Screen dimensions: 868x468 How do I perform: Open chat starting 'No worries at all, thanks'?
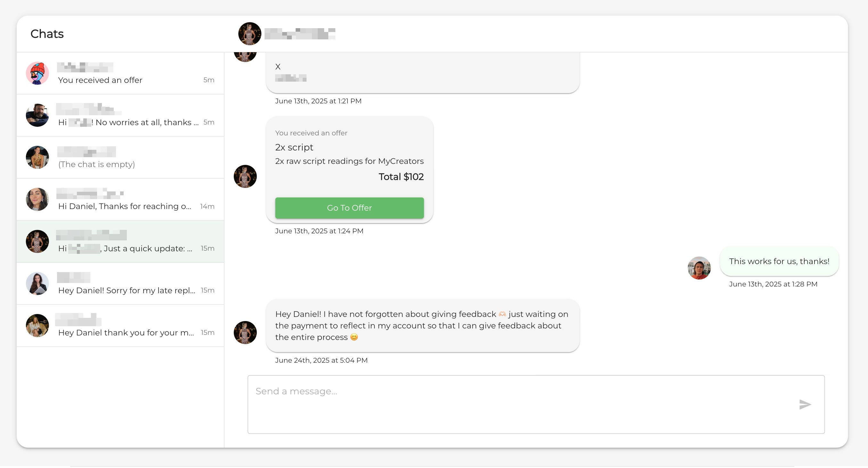point(120,116)
